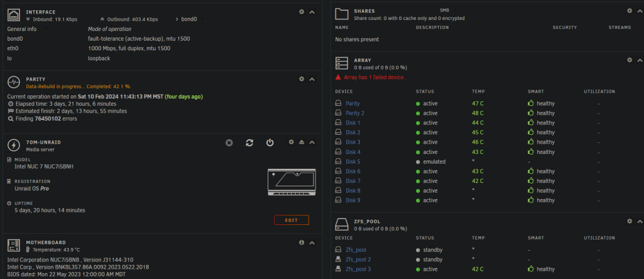The width and height of the screenshot is (644, 279).
Task: Open the Parity panel settings gear
Action: [301, 79]
